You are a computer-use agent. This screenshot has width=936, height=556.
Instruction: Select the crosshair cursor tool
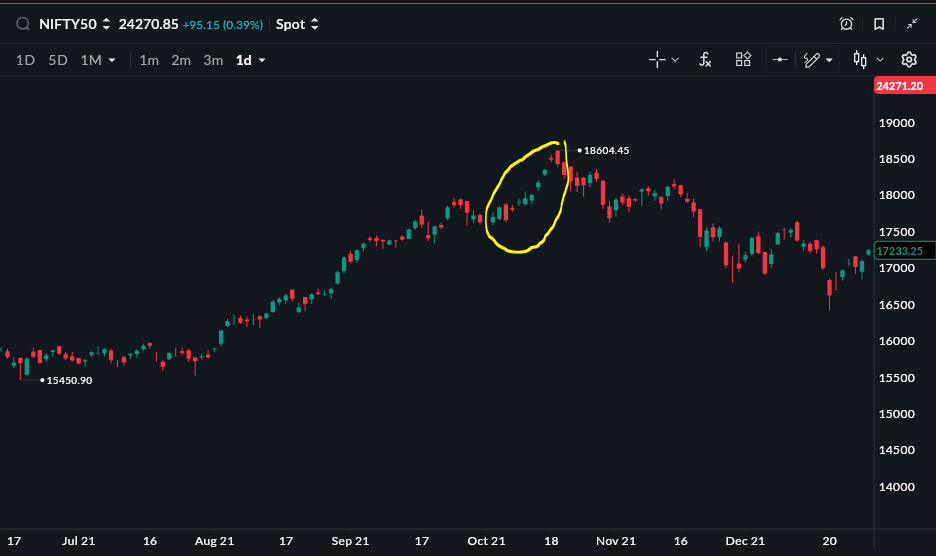pyautogui.click(x=657, y=60)
